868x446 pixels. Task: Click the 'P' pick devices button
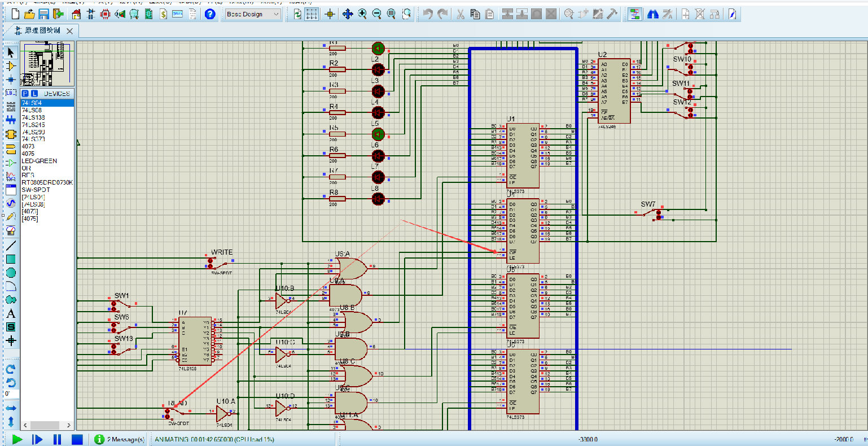pyautogui.click(x=25, y=93)
